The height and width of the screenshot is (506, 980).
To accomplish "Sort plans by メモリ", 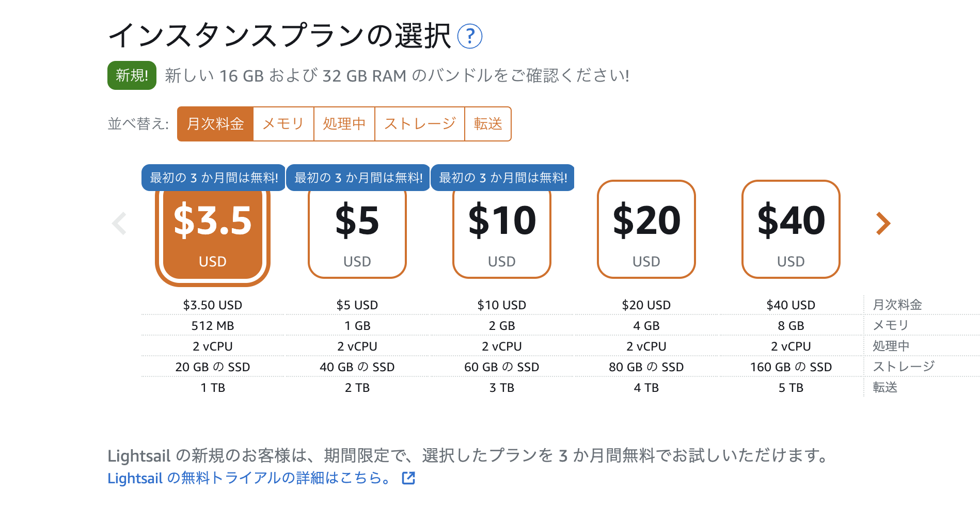I will [282, 123].
